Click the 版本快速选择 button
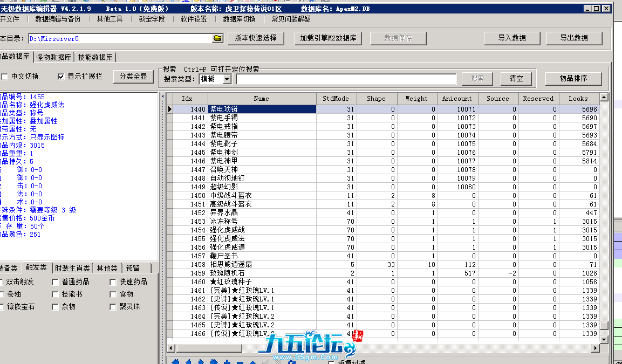The image size is (622, 364). [256, 38]
